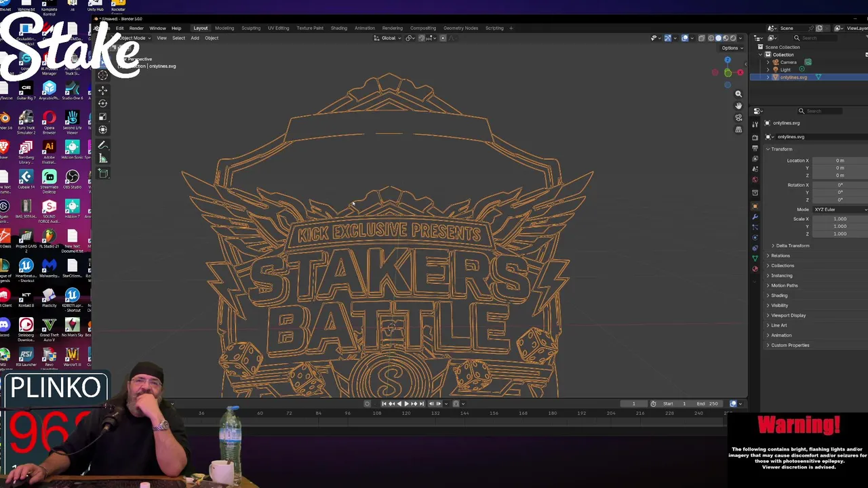Open the viewport Add menu
The image size is (868, 488).
click(195, 38)
